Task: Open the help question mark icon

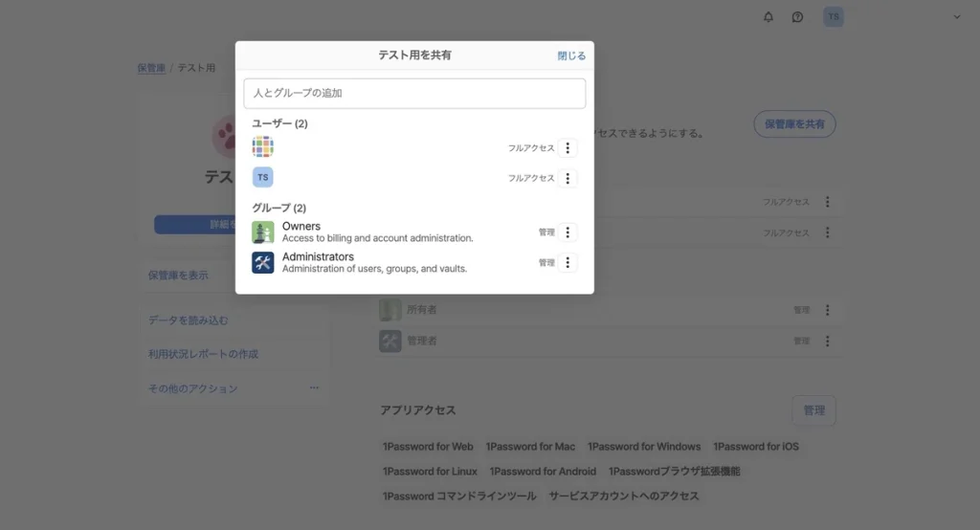Action: point(797,17)
